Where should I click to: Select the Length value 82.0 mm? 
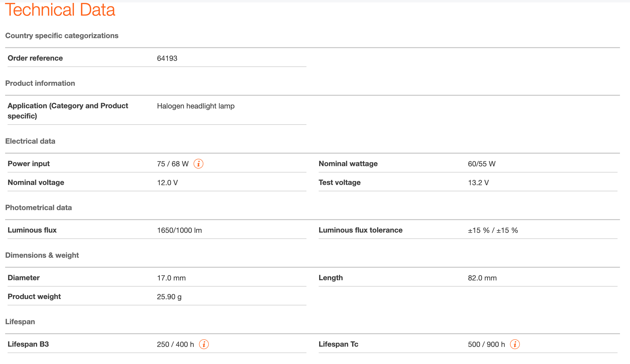482,278
